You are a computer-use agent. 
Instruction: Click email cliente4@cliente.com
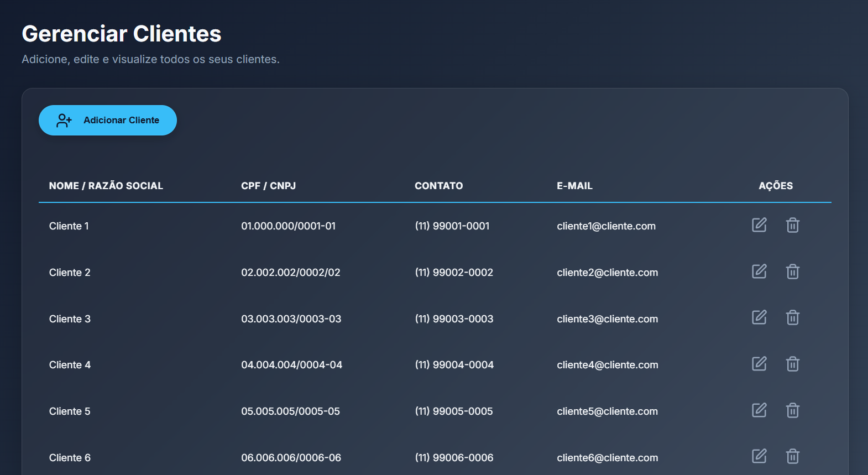[x=608, y=365]
